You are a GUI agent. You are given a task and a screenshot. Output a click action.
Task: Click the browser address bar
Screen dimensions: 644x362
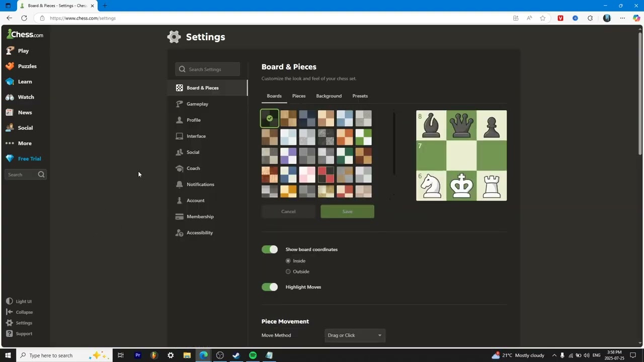(272, 18)
